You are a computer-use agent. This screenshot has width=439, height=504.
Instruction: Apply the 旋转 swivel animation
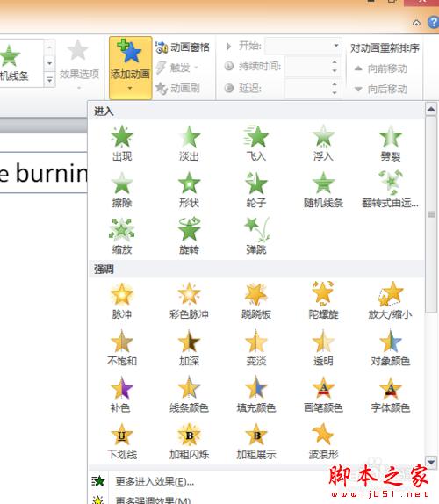(x=189, y=236)
